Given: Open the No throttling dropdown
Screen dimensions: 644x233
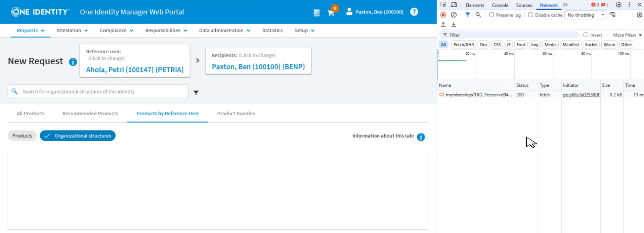Looking at the screenshot, I should [x=586, y=15].
